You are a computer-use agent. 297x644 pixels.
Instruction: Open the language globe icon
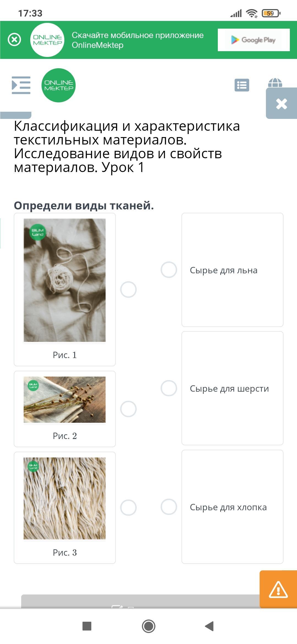pyautogui.click(x=275, y=83)
